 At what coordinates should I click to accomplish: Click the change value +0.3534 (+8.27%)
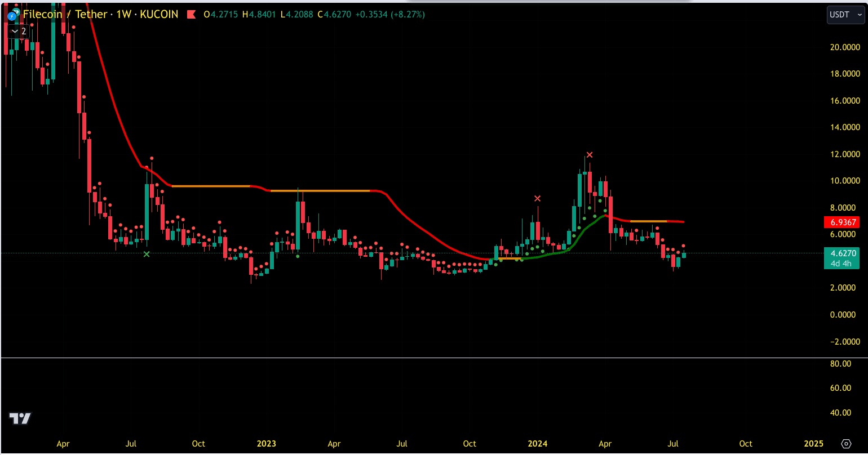click(x=391, y=15)
